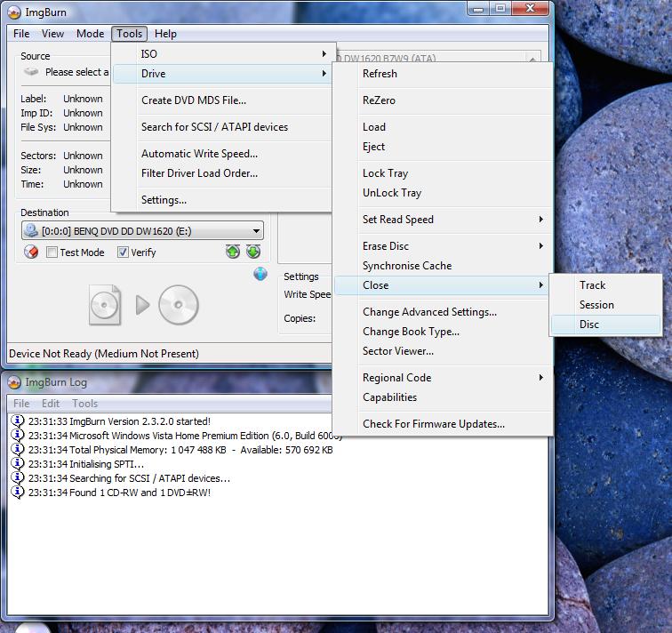Click the 'Found 1 CD-RW and 1 DVD±RW!' log line
The height and width of the screenshot is (633, 672).
coord(120,493)
